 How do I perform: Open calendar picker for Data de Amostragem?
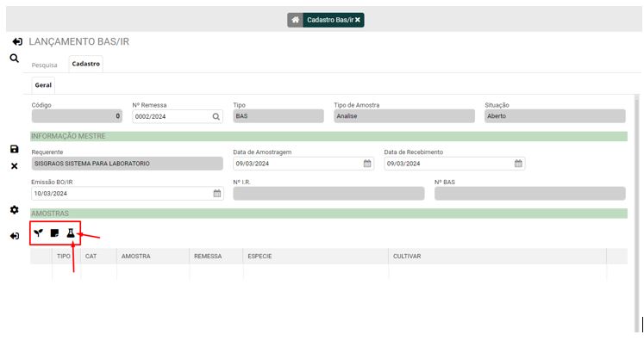pyautogui.click(x=366, y=164)
